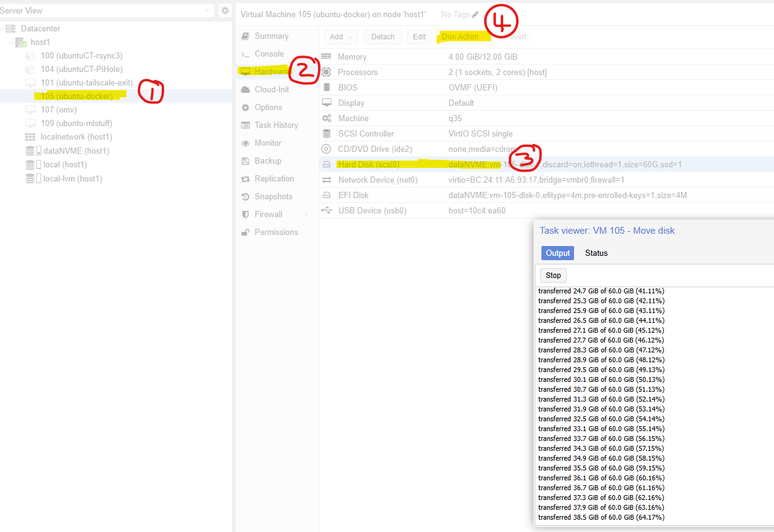Open the Server View gear settings
This screenshot has height=532, width=774.
[225, 10]
